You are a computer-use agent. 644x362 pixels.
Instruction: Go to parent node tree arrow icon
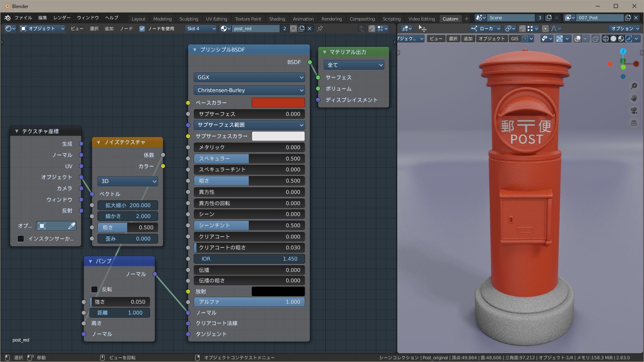[362, 29]
